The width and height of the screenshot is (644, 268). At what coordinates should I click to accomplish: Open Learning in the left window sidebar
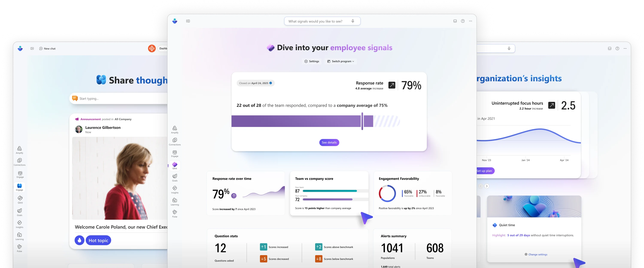20,236
